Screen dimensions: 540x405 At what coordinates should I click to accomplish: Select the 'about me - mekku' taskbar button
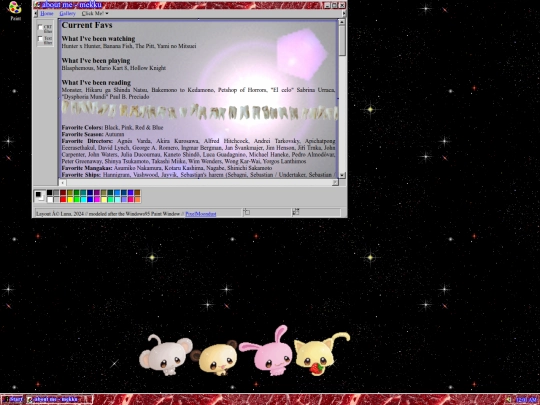coord(59,399)
